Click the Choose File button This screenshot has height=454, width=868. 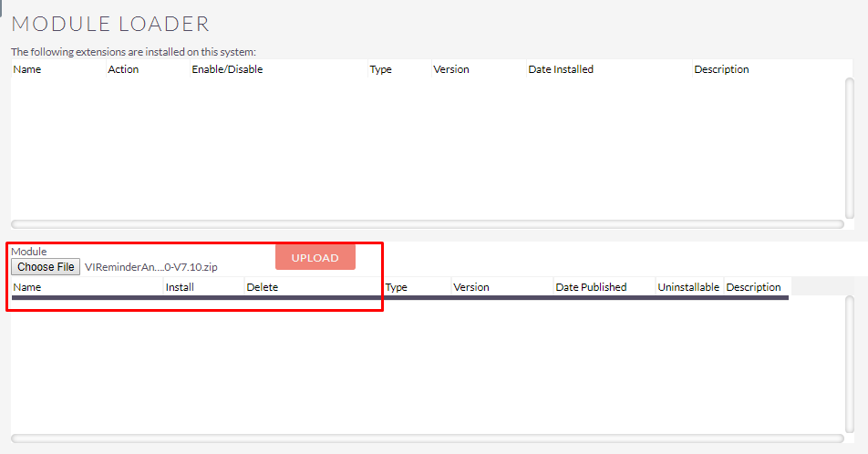tap(46, 267)
